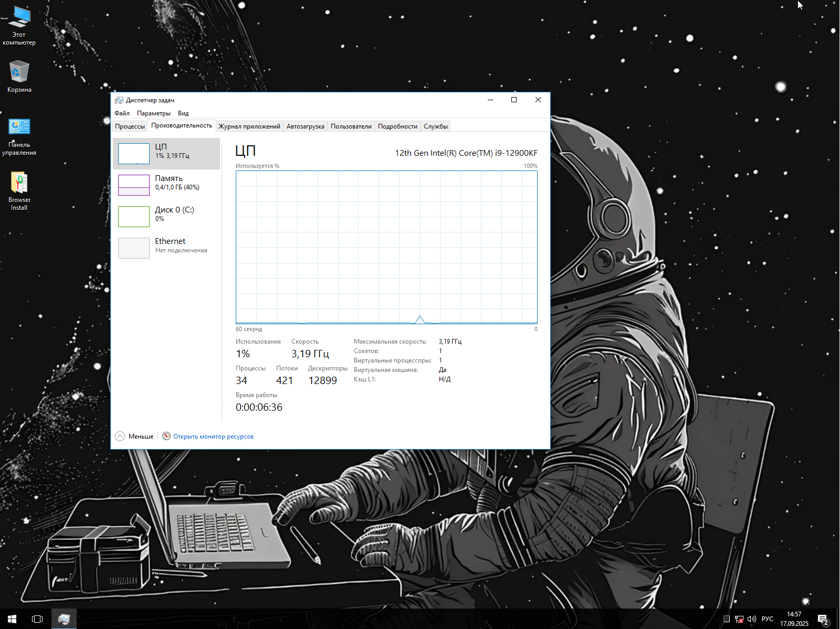The width and height of the screenshot is (840, 629).
Task: Open the Файл menu
Action: (x=122, y=113)
